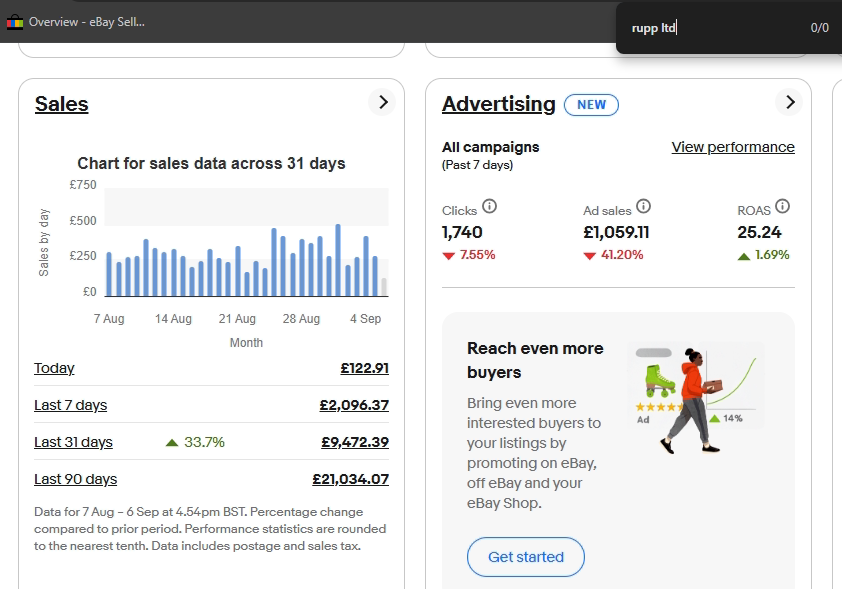Open the Today sales link
Screen dimensions: 842x589
(54, 368)
